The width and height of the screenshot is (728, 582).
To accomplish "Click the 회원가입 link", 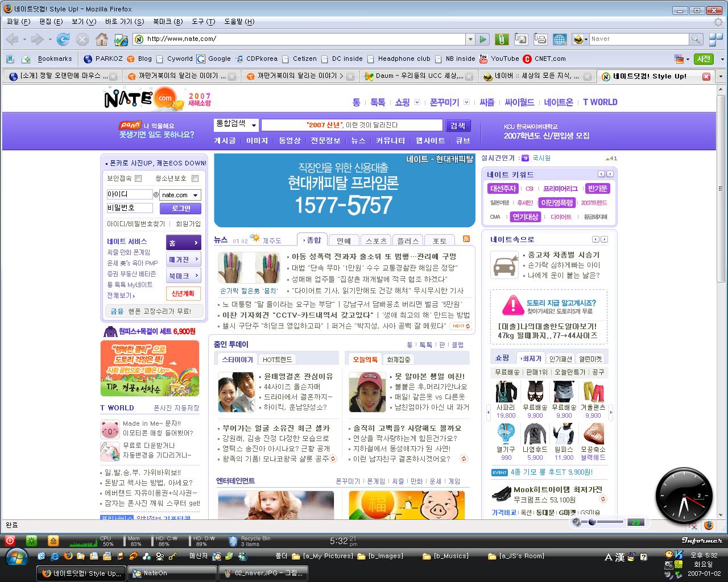I will (188, 224).
